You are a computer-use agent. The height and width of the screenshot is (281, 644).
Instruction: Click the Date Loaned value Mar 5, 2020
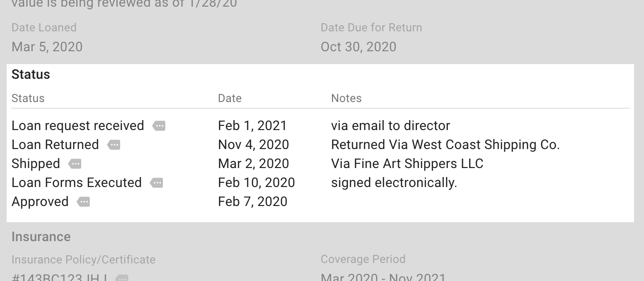(47, 47)
